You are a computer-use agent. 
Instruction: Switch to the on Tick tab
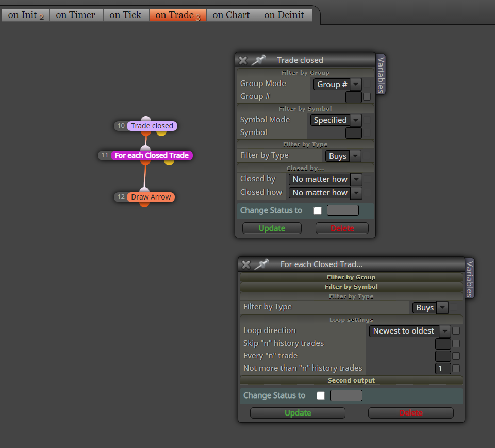(125, 15)
